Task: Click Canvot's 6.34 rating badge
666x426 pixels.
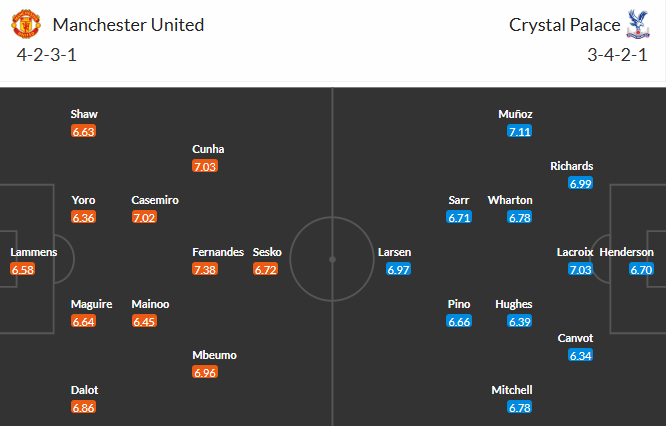Action: [x=580, y=356]
